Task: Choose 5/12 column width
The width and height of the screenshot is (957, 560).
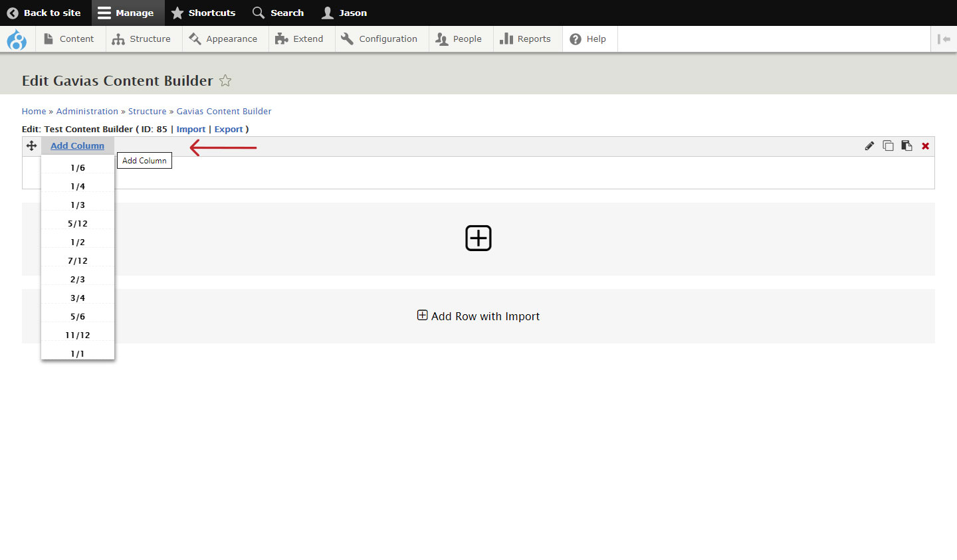Action: click(78, 224)
